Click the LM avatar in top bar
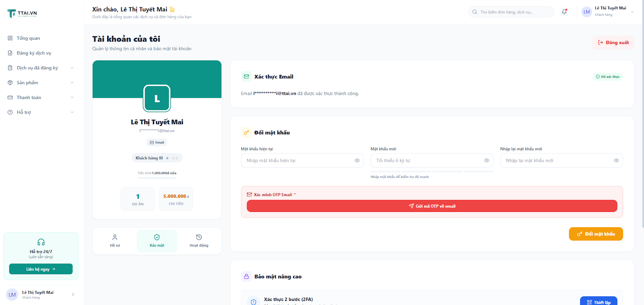644x305 pixels. tap(587, 12)
